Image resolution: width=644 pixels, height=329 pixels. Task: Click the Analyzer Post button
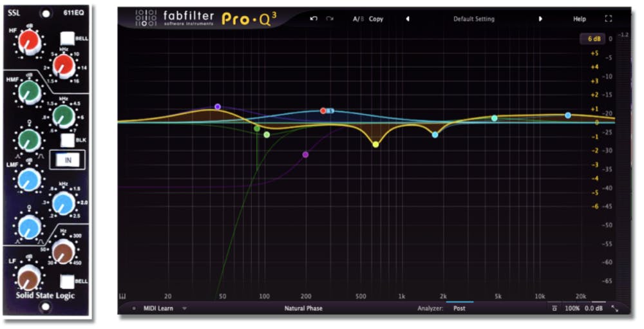[459, 308]
